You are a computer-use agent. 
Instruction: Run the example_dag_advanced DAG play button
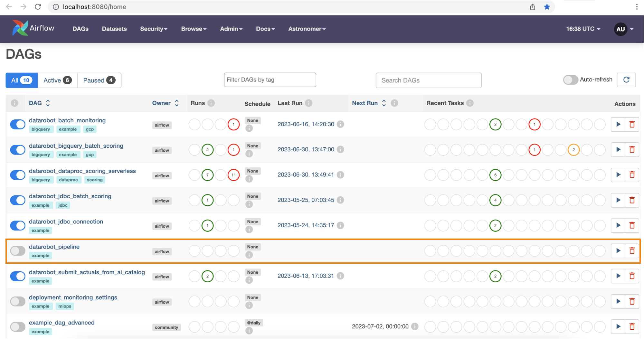618,326
